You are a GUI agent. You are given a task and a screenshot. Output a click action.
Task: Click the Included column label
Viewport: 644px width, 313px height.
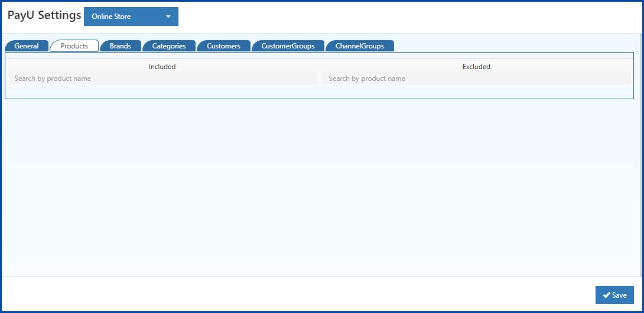pyautogui.click(x=162, y=67)
